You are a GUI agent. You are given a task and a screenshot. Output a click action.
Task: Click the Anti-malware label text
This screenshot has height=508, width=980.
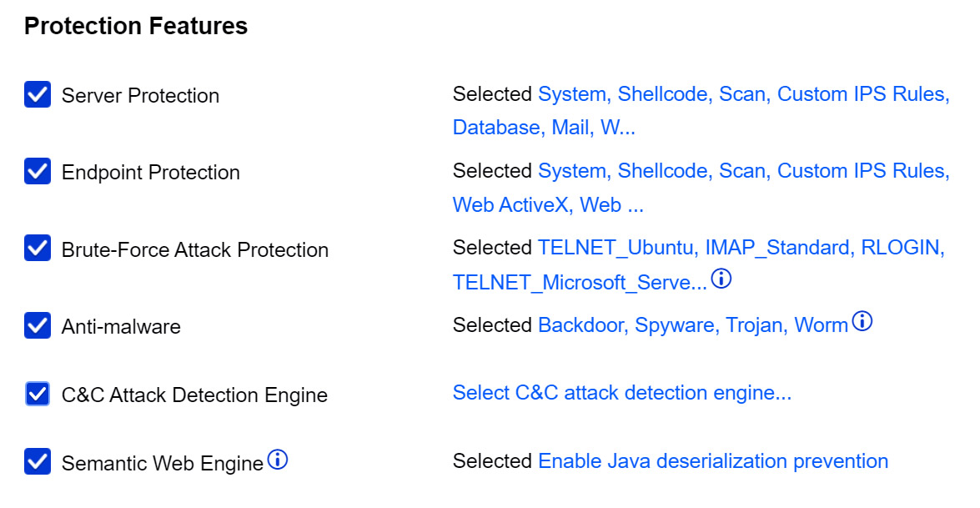coord(121,327)
